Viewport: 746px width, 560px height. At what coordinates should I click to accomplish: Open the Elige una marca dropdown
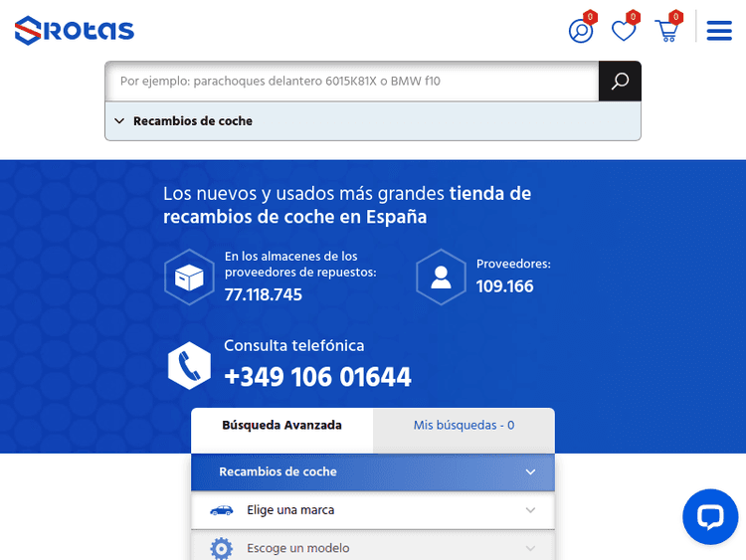coord(372,510)
